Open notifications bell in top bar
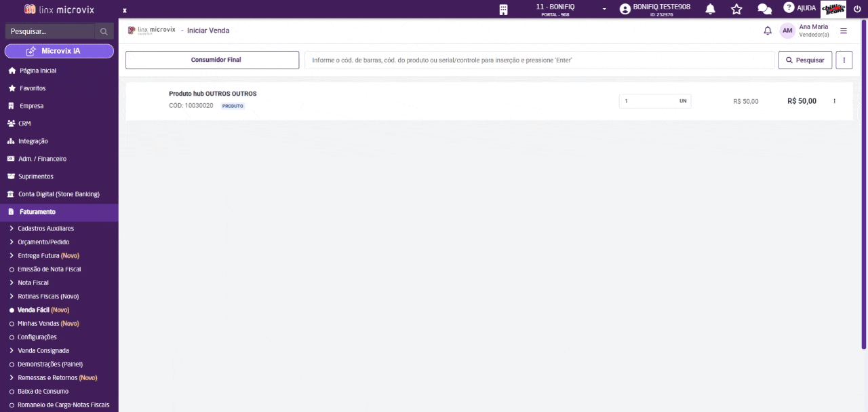The width and height of the screenshot is (868, 412). [x=711, y=10]
